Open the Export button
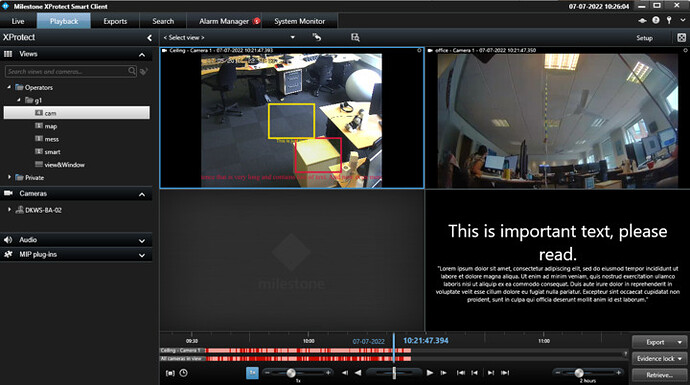This screenshot has height=385, width=690. (659, 342)
